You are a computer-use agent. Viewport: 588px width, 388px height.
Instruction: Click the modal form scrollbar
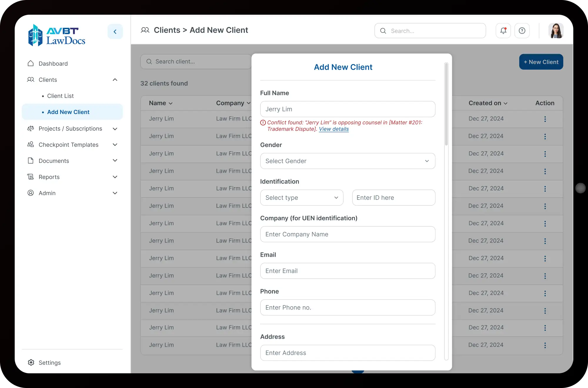coord(446,104)
